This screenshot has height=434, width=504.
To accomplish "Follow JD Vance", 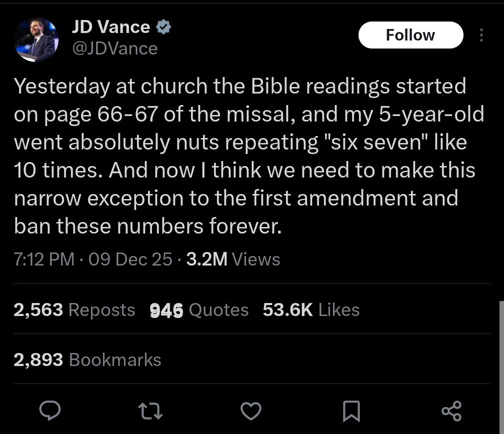I will (x=410, y=34).
